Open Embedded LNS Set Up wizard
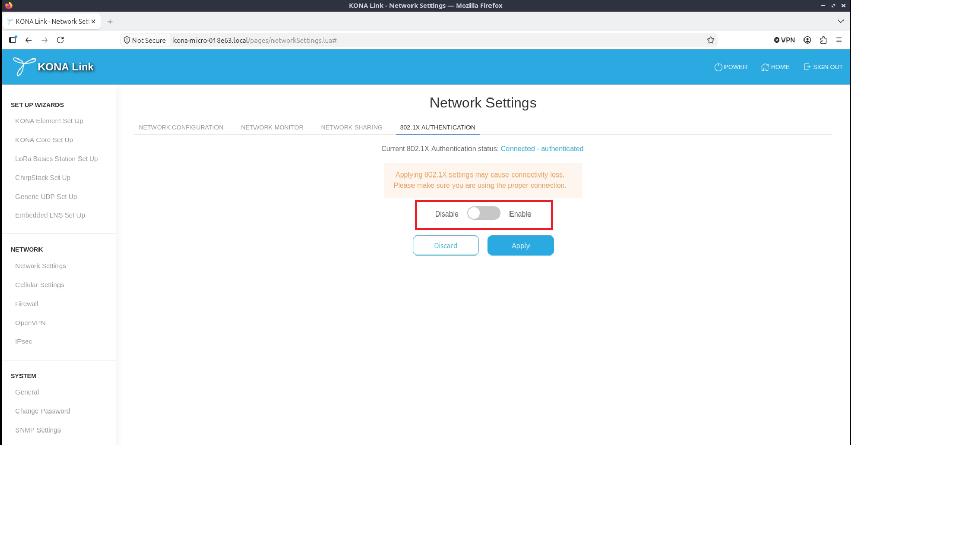This screenshot has height=550, width=980. click(50, 215)
